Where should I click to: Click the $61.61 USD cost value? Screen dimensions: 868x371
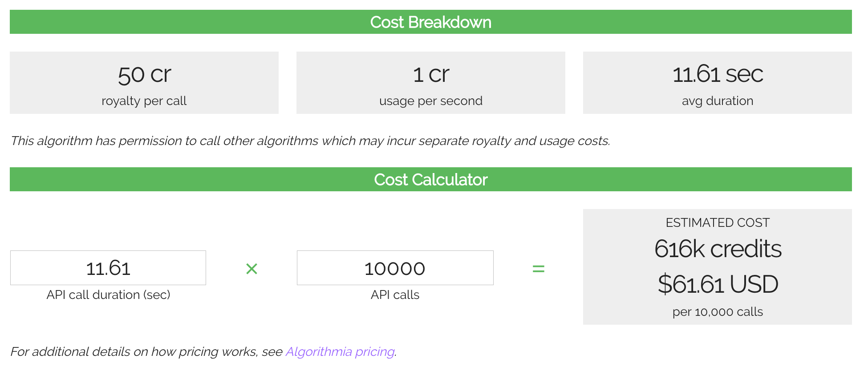(718, 284)
